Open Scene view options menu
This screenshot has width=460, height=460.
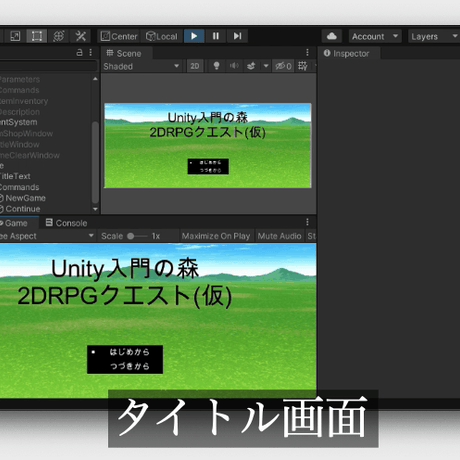click(307, 53)
